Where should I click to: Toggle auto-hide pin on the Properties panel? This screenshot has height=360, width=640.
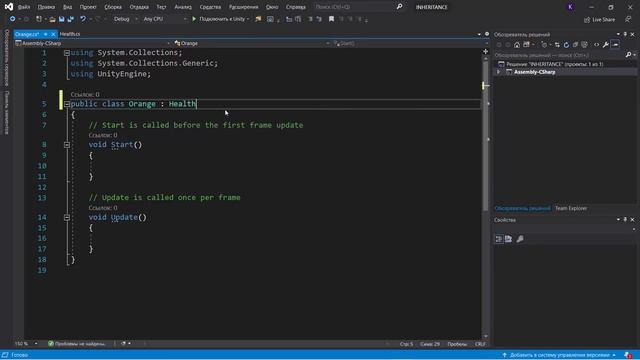(x=625, y=220)
